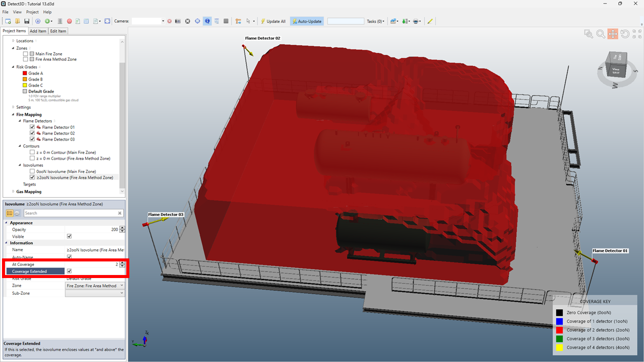The height and width of the screenshot is (362, 644).
Task: Enable the z = 0 m Contour (Main Fire Zone)
Action: click(32, 152)
